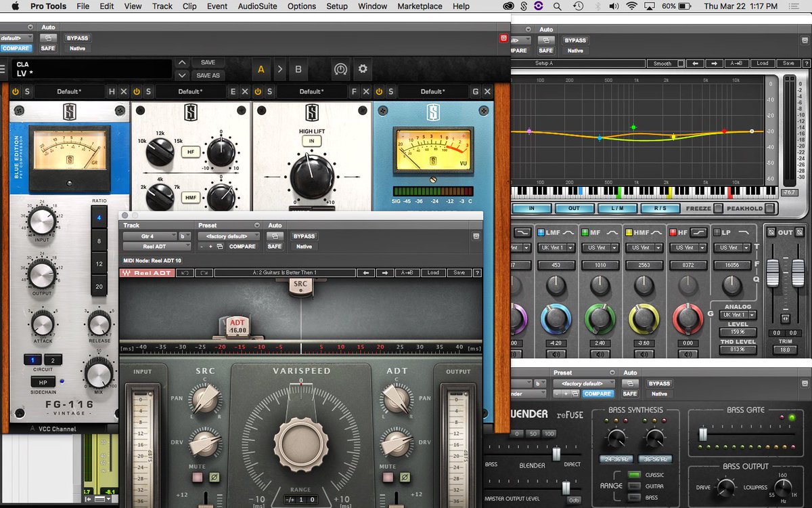Click the Varispeed range value field
Image resolution: width=812 pixels, height=508 pixels.
coord(301,500)
